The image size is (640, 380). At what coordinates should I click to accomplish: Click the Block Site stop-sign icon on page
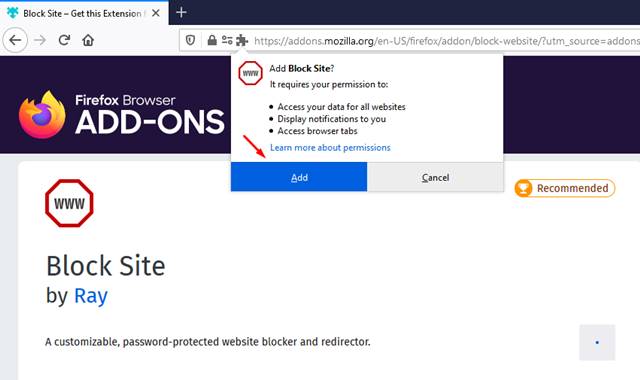click(x=69, y=203)
